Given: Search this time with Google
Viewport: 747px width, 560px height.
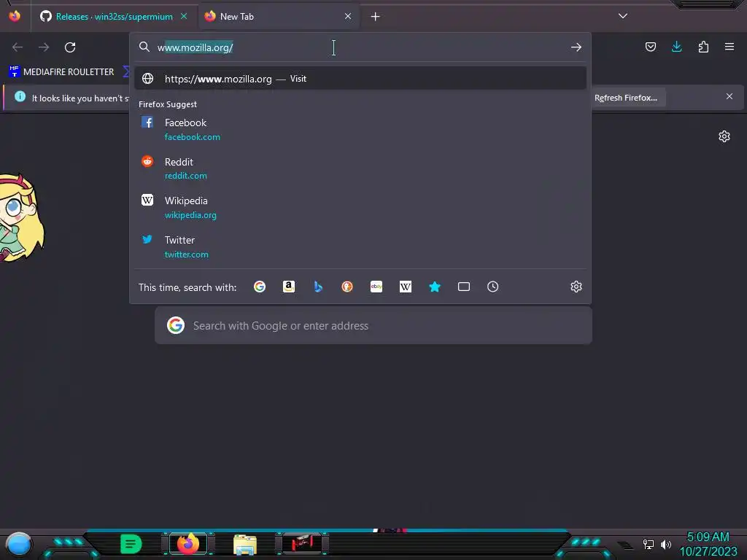Looking at the screenshot, I should [260, 287].
